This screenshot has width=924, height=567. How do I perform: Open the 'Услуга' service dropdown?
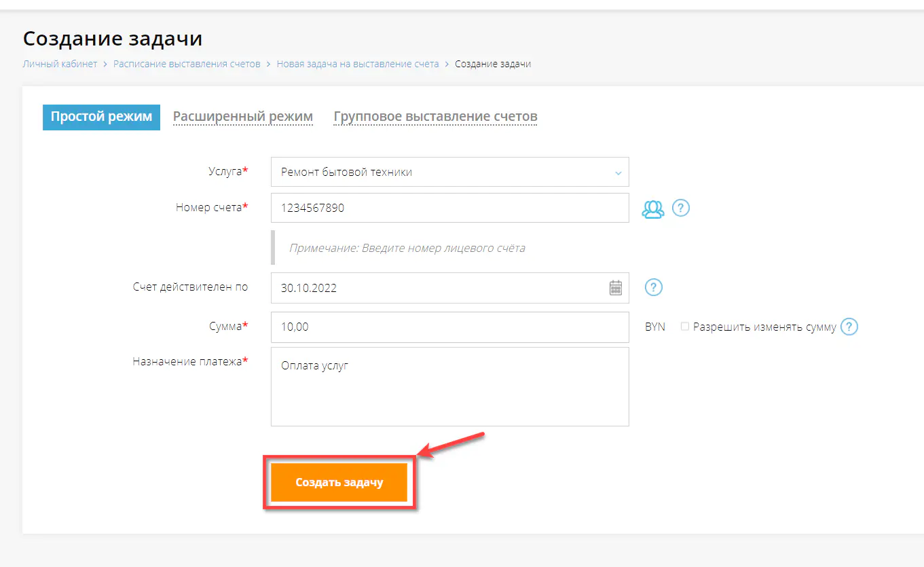(x=449, y=172)
